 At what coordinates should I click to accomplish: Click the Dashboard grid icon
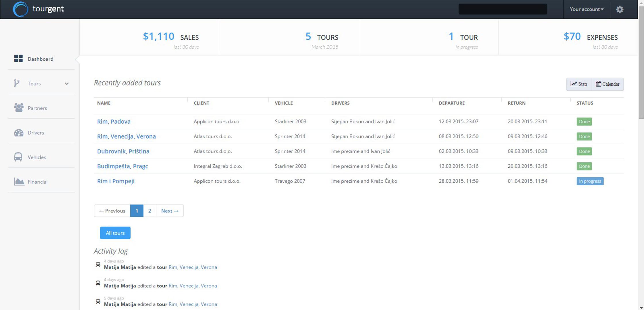18,59
